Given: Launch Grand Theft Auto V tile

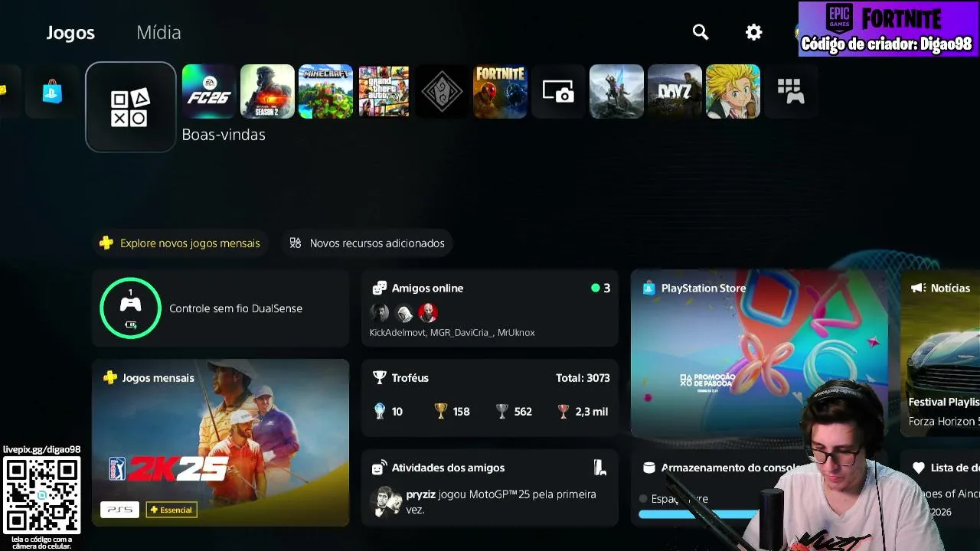Looking at the screenshot, I should 384,92.
